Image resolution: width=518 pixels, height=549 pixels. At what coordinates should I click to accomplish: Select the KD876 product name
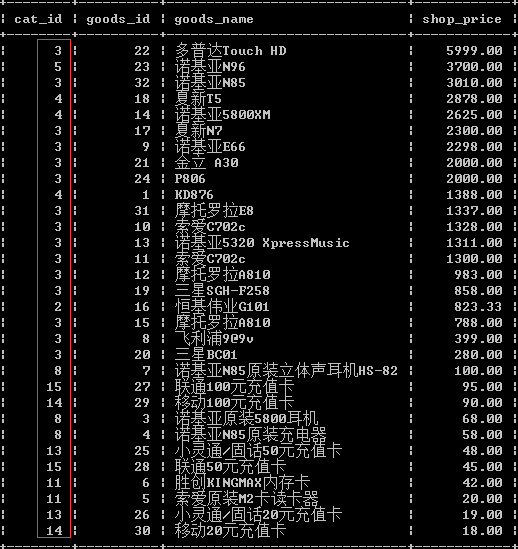pyautogui.click(x=194, y=195)
